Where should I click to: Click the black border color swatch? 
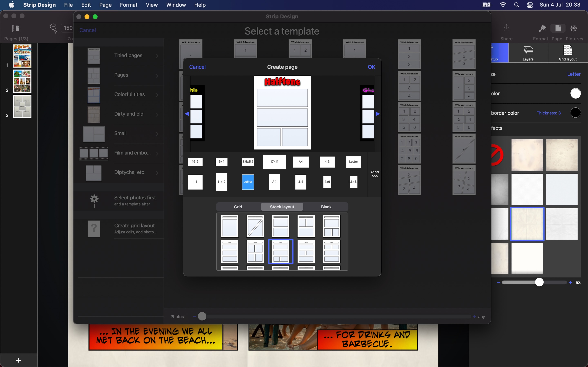click(575, 113)
